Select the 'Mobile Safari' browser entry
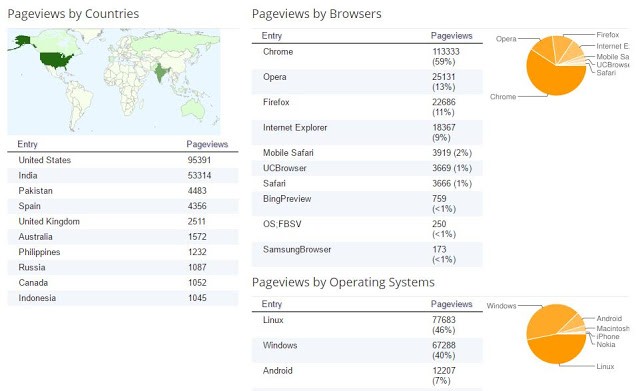The width and height of the screenshot is (640, 391). pyautogui.click(x=288, y=153)
